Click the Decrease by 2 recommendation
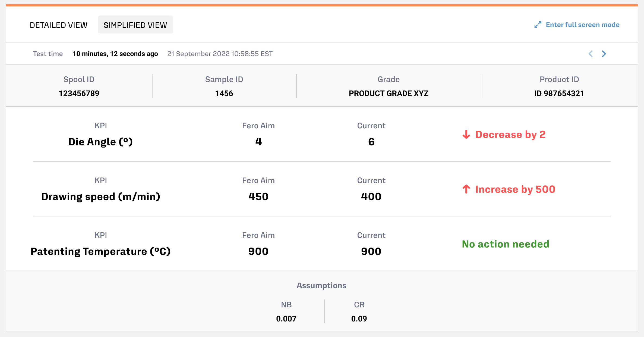Viewport: 644px width, 337px height. [510, 135]
